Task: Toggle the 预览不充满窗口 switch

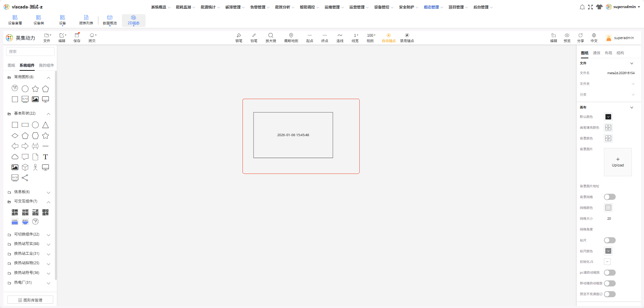Action: (x=610, y=294)
